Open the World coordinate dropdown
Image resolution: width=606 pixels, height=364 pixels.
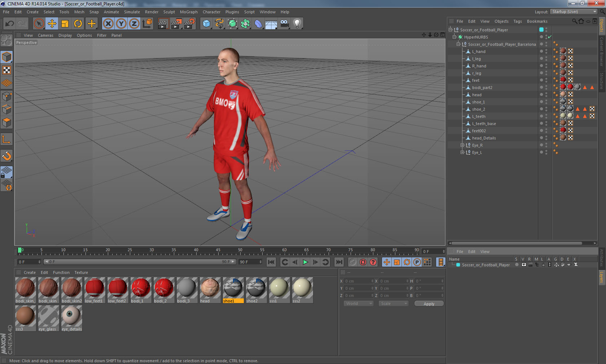click(359, 303)
